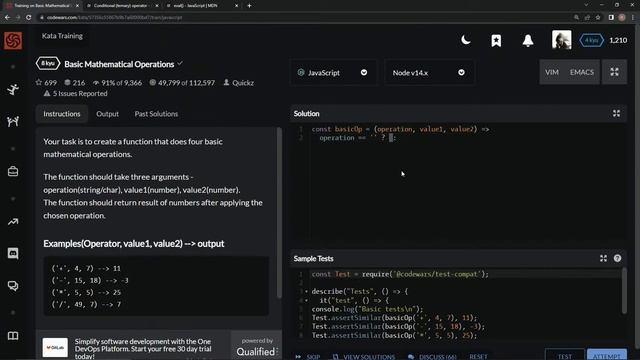Open the Docs book sidebar icon
The height and width of the screenshot is (360, 640).
click(x=13, y=336)
